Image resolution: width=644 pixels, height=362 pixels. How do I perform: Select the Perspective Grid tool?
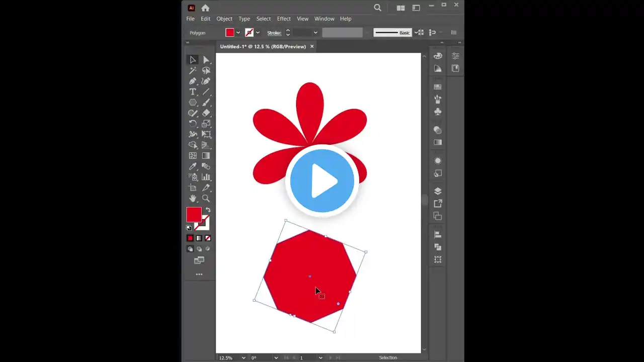point(206,145)
